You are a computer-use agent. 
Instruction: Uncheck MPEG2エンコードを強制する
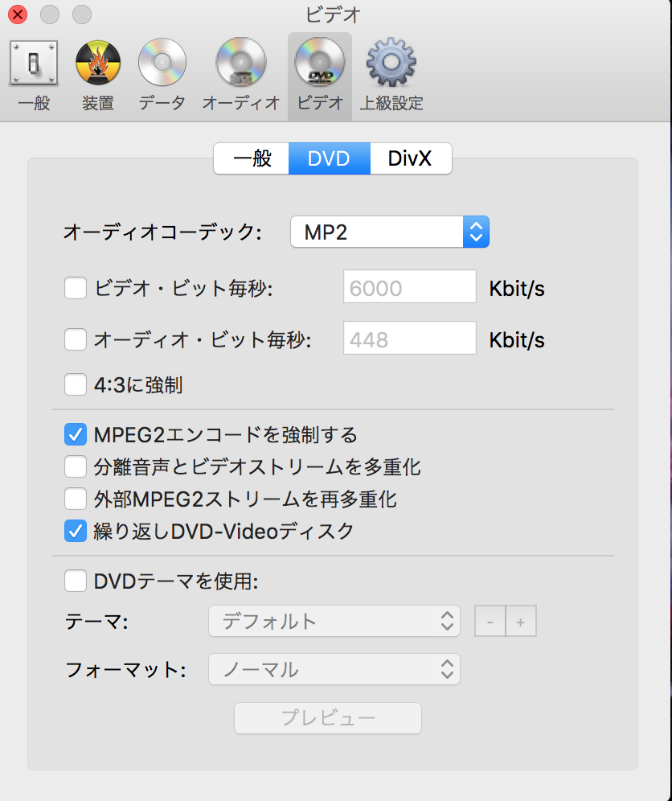[x=76, y=435]
